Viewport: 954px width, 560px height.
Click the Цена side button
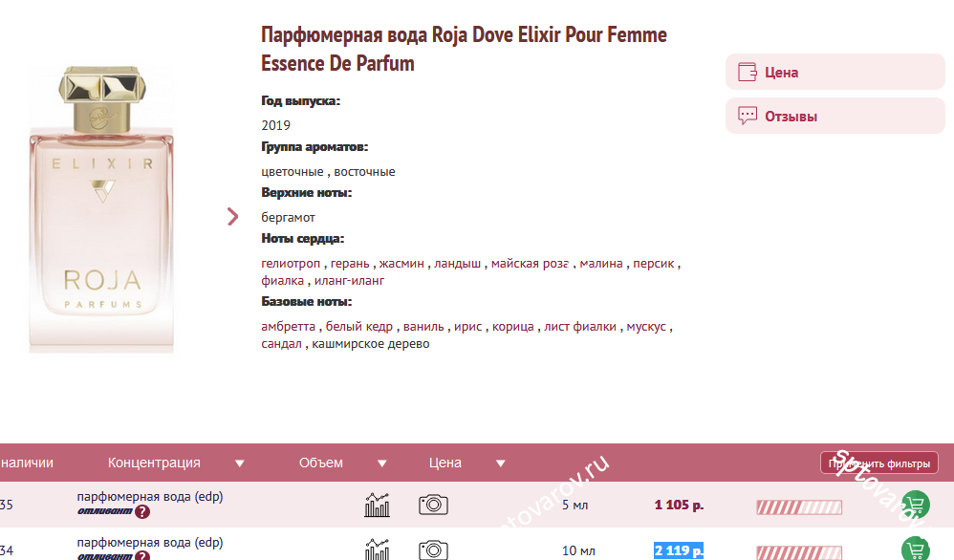click(835, 72)
